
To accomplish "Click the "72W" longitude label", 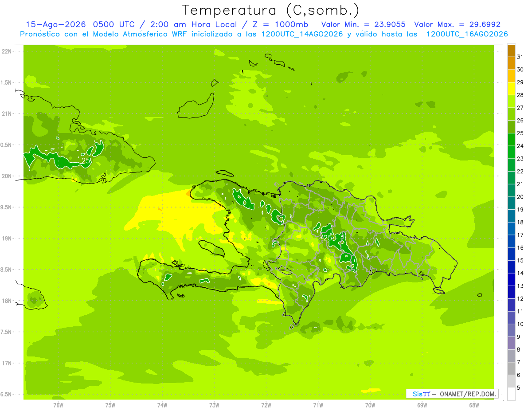I will (266, 405).
